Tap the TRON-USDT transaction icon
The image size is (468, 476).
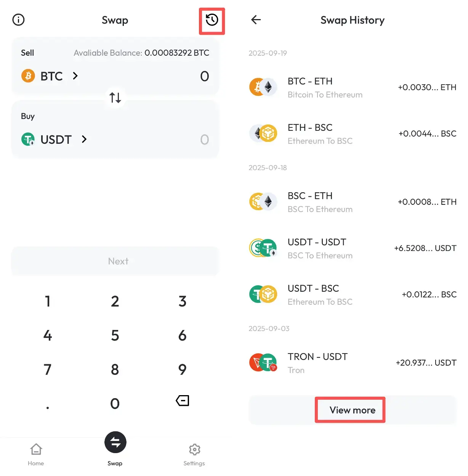263,362
